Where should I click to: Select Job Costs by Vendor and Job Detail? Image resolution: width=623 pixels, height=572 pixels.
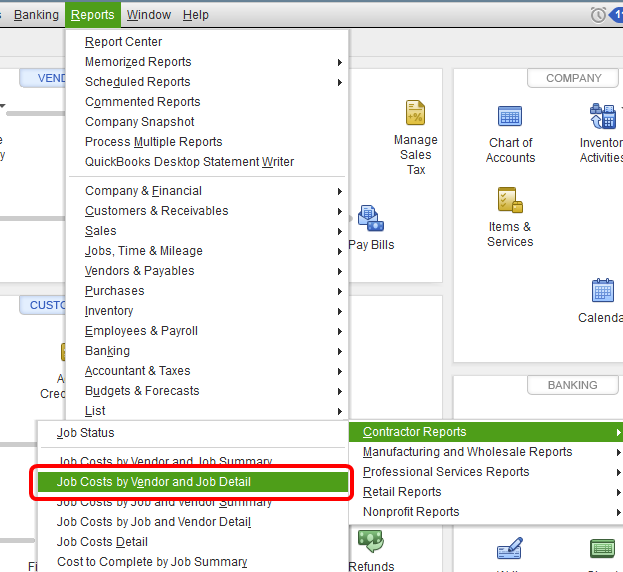pyautogui.click(x=193, y=482)
